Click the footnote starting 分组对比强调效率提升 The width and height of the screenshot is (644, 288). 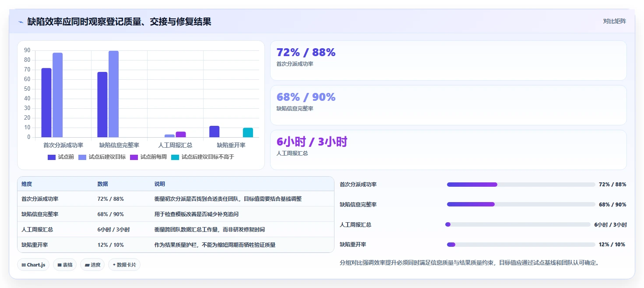[469, 263]
